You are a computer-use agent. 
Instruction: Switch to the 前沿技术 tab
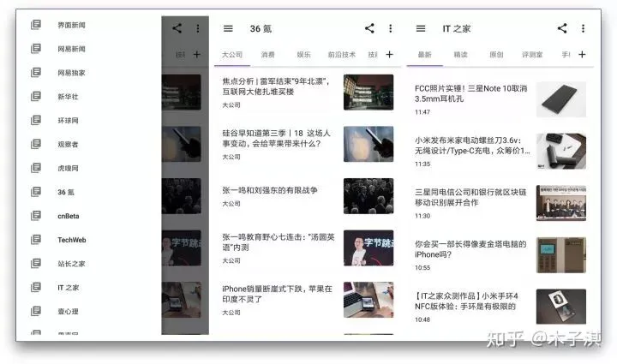click(x=342, y=55)
